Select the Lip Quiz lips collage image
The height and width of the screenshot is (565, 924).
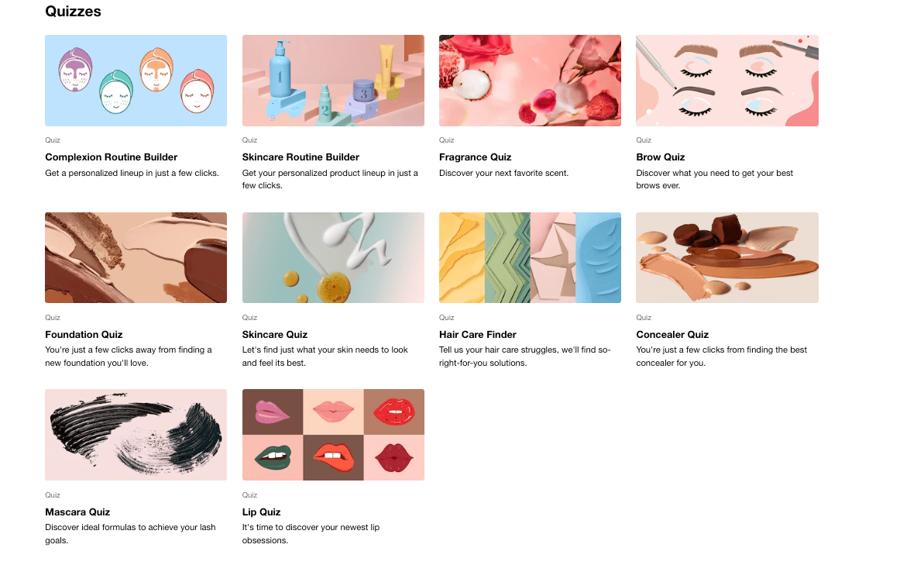[333, 435]
